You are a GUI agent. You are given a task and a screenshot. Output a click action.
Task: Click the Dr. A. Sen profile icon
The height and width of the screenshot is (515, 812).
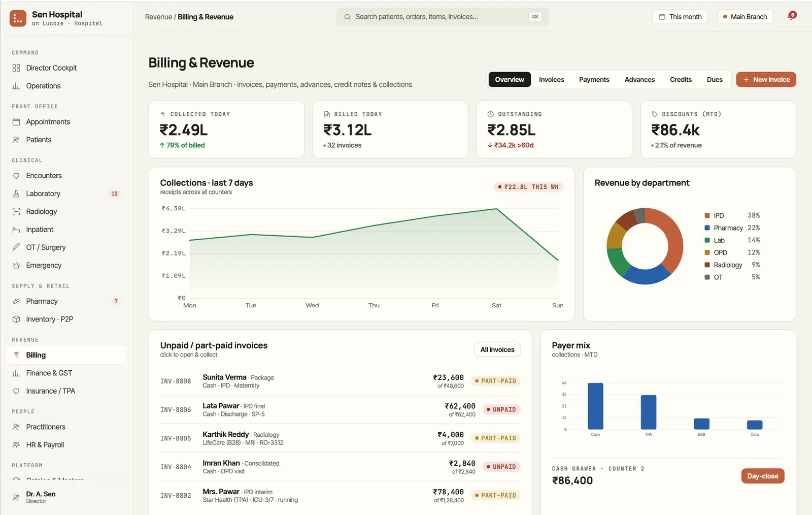pyautogui.click(x=16, y=497)
